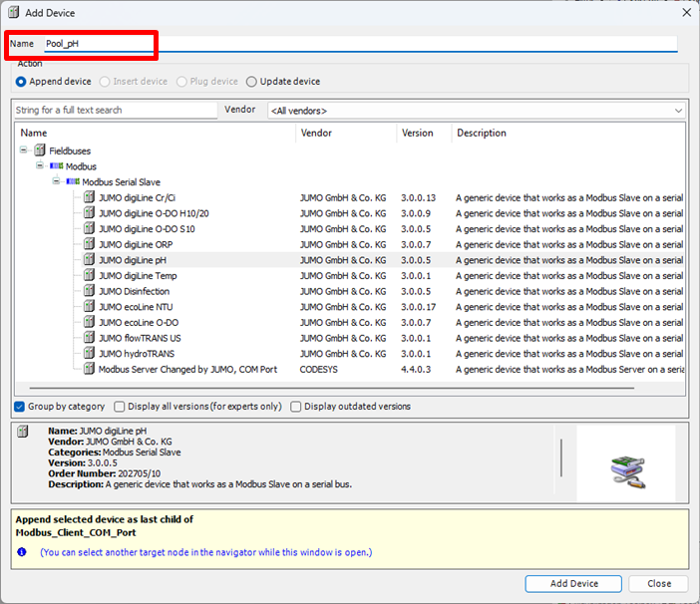The image size is (700, 604).
Task: Click the Add Device title bar icon
Action: (13, 13)
